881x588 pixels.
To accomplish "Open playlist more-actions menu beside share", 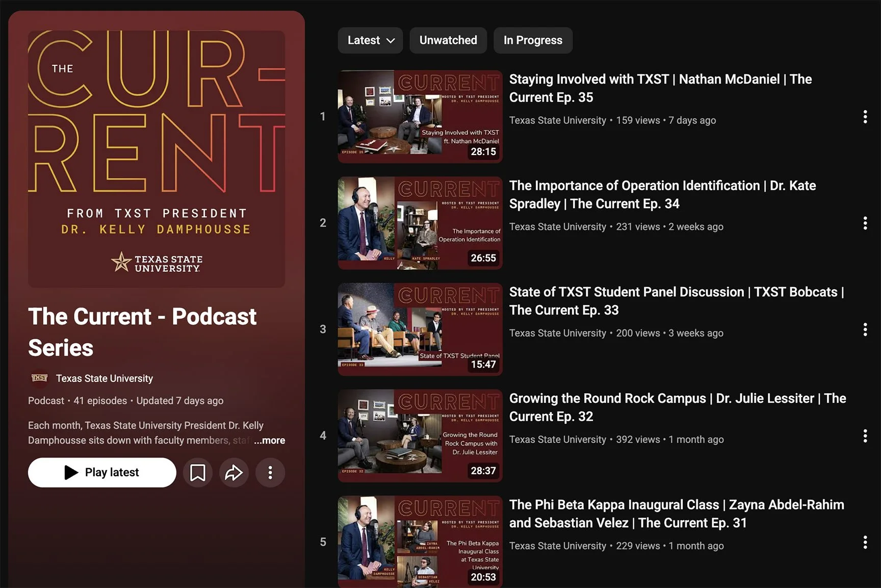I will 270,473.
